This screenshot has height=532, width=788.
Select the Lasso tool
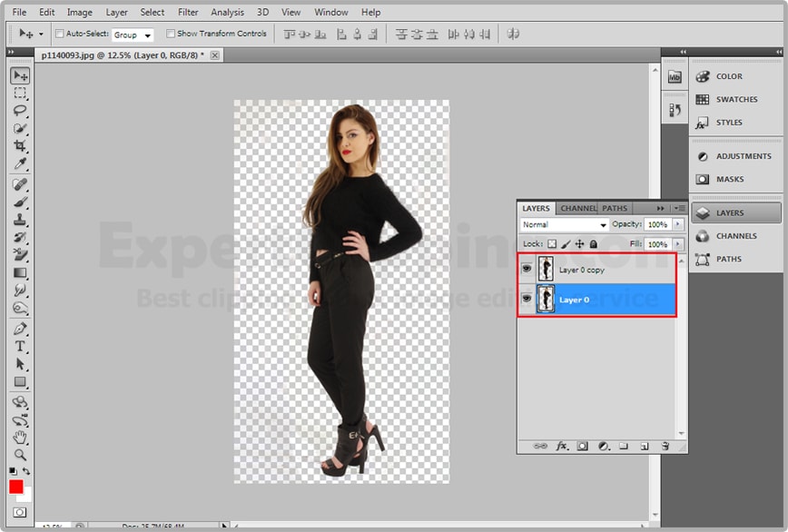pyautogui.click(x=20, y=111)
